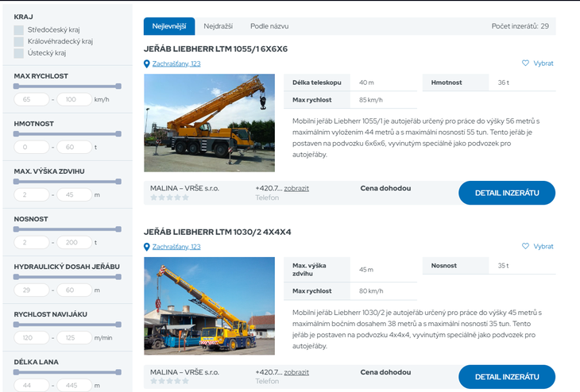
Task: Focus Hydraulický dosah maximum field showing 60
Action: click(x=75, y=290)
